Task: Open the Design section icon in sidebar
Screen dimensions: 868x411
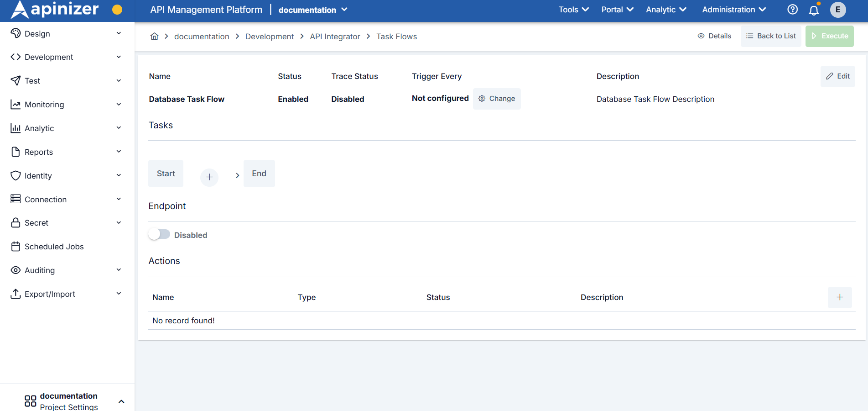Action: pos(16,33)
